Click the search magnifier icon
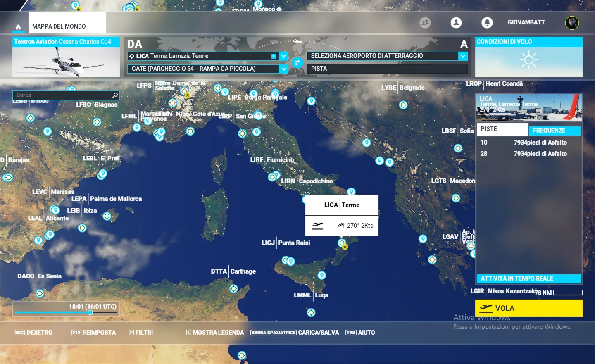Viewport: 595px width, 364px height. [x=115, y=95]
